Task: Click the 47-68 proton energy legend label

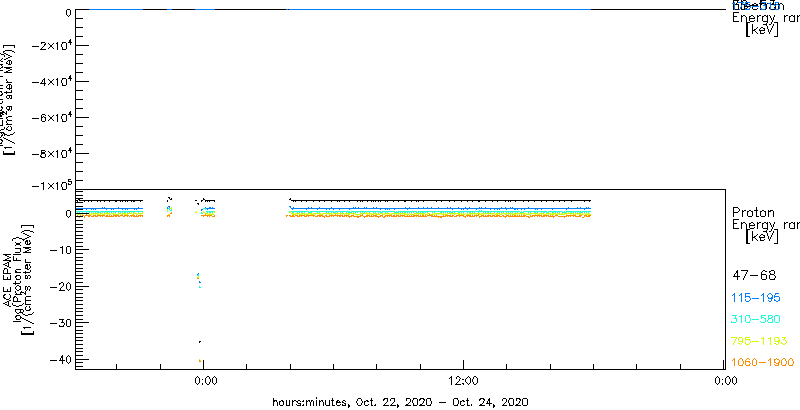Action: click(754, 276)
